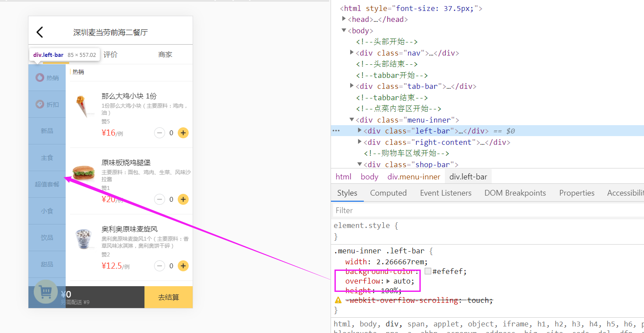Image resolution: width=644 pixels, height=333 pixels.
Task: Click body in the DOM breadcrumb
Action: click(x=370, y=177)
